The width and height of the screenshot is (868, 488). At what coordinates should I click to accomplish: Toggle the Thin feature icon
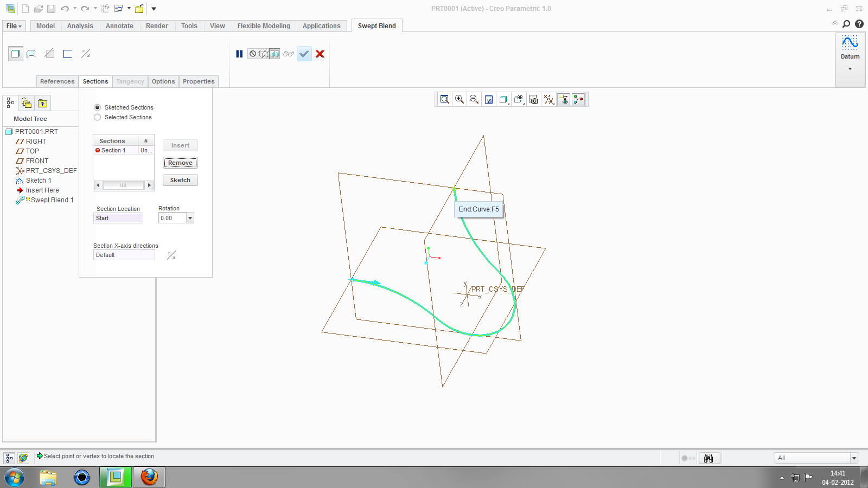(x=67, y=54)
